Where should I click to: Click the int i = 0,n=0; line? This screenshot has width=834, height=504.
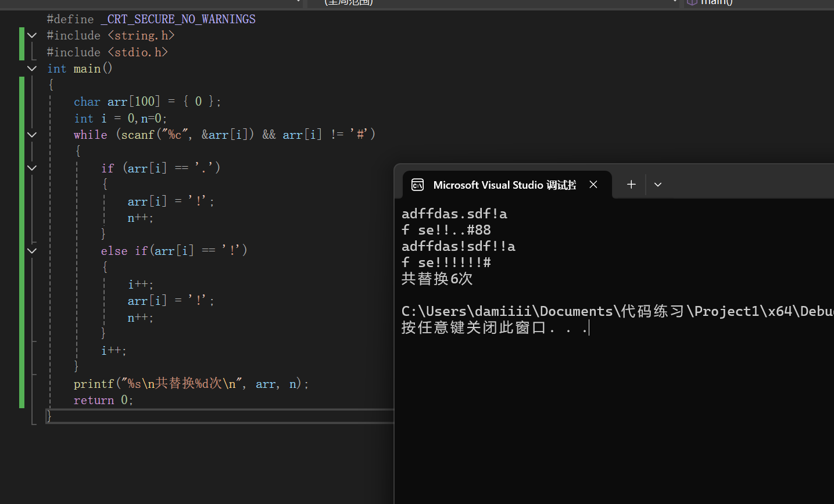pyautogui.click(x=120, y=118)
